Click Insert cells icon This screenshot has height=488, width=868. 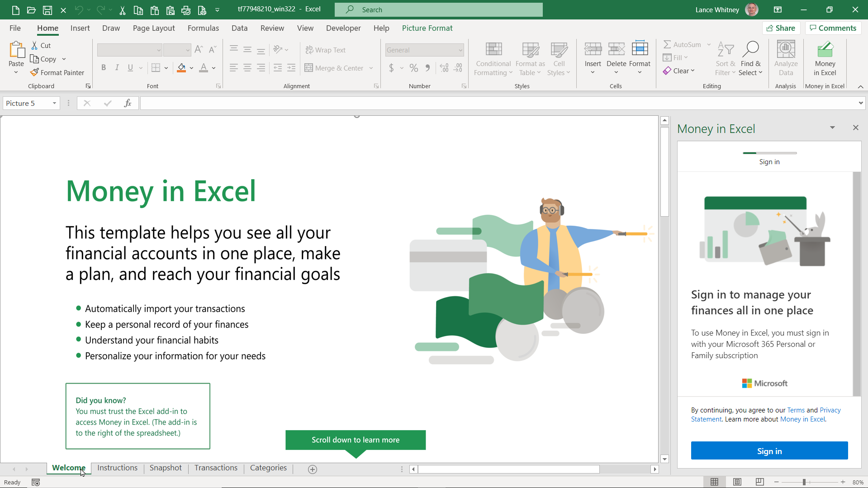(593, 49)
